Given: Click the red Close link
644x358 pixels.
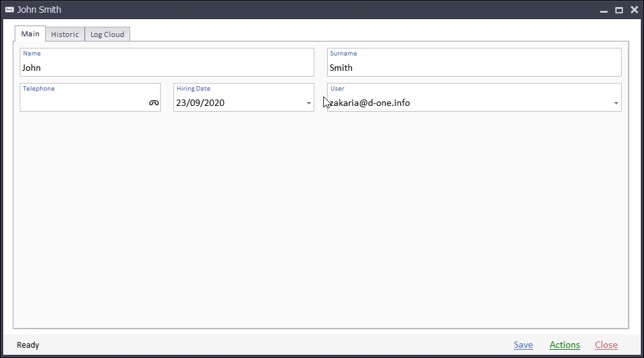Looking at the screenshot, I should 606,345.
